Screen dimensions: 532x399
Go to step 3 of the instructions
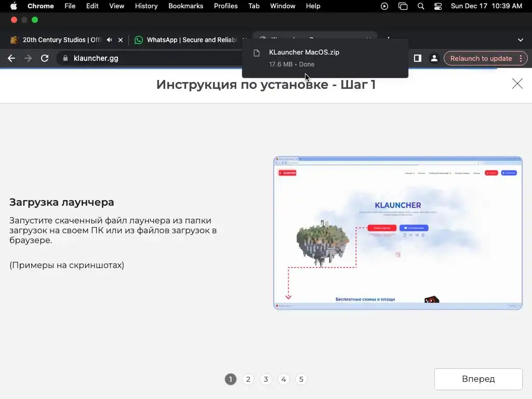click(x=265, y=379)
